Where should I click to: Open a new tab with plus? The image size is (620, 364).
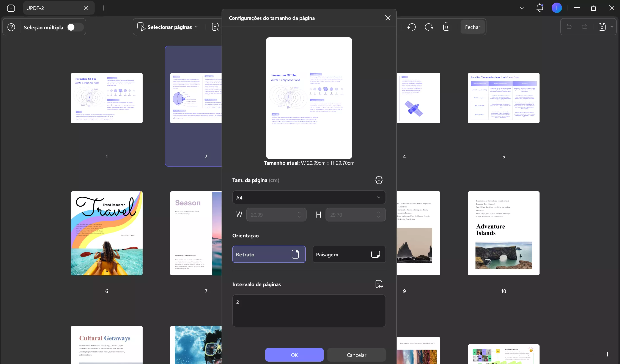pos(104,8)
